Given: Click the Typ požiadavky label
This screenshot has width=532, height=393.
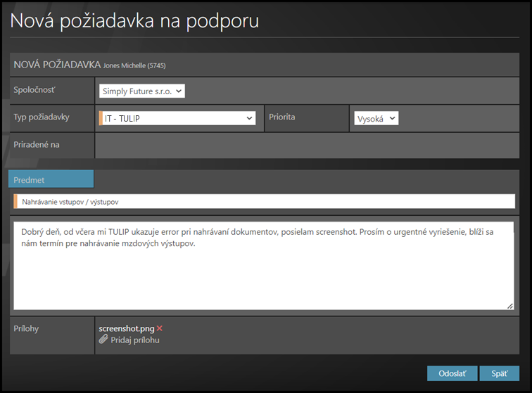Looking at the screenshot, I should (x=42, y=117).
